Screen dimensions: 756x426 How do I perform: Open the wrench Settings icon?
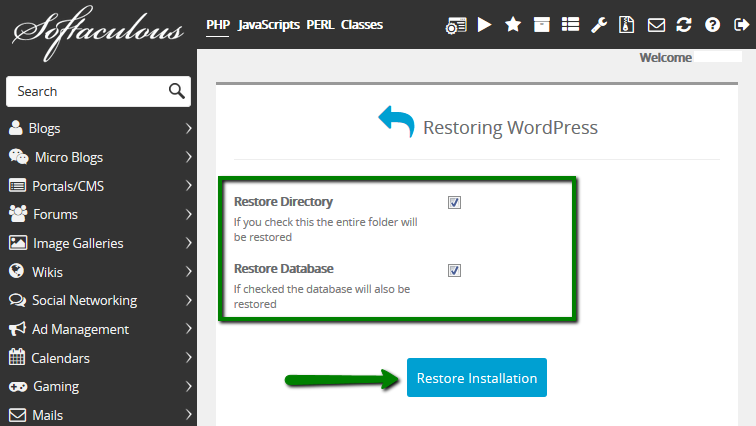[x=599, y=25]
